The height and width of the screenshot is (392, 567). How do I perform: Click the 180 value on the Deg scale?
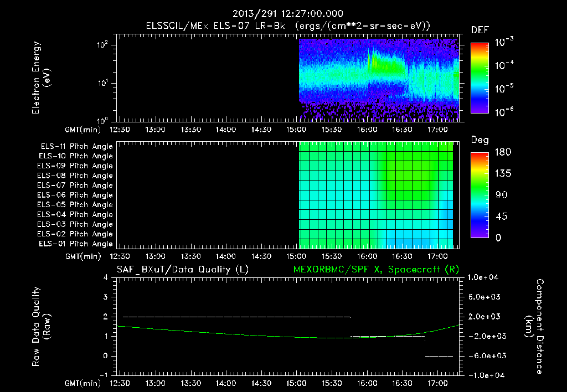[x=503, y=152]
